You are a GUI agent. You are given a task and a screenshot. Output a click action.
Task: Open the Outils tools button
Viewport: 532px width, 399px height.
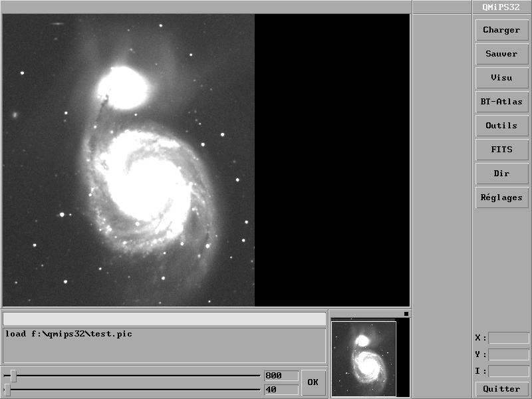(501, 126)
